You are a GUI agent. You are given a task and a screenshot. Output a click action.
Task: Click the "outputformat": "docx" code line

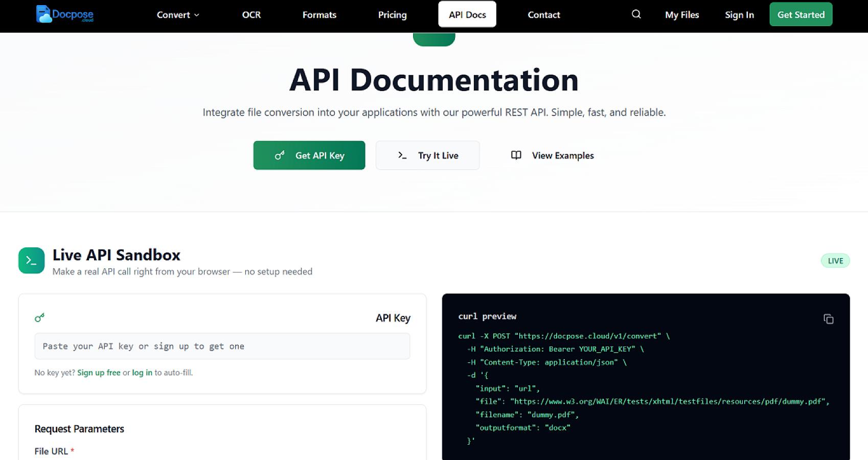[522, 427]
